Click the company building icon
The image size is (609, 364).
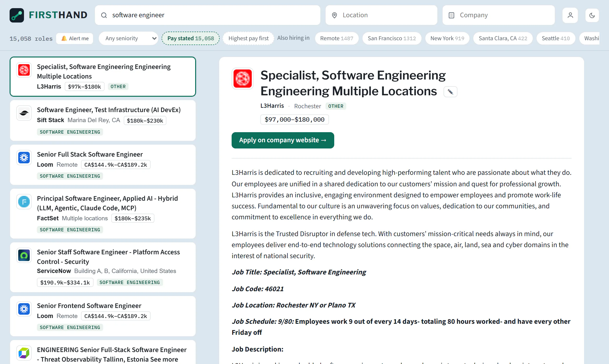[451, 15]
